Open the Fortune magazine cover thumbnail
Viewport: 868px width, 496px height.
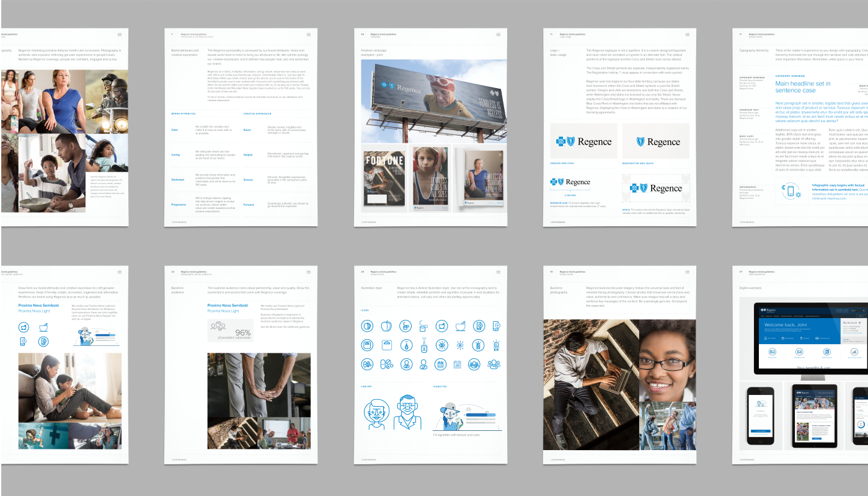coord(384,179)
